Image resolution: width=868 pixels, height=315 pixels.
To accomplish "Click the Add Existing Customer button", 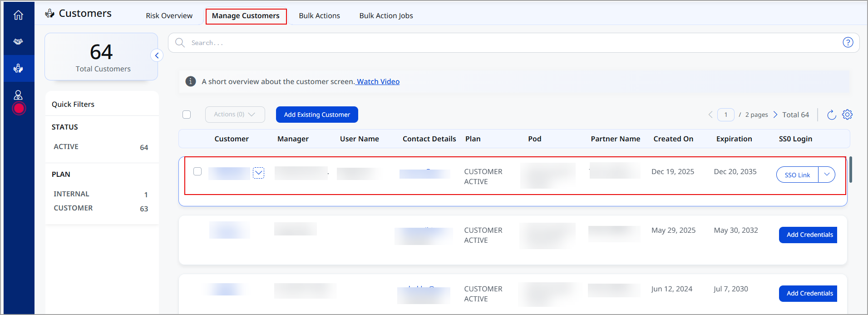I will click(317, 115).
